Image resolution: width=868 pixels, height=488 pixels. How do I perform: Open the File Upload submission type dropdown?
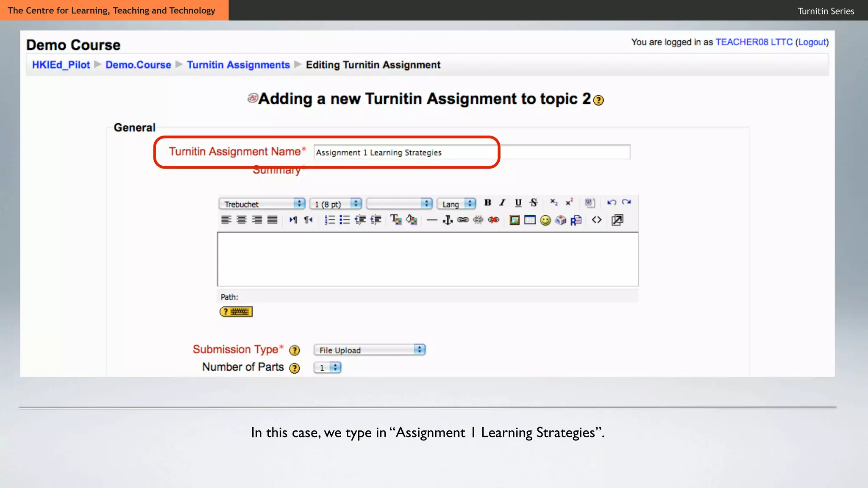[x=370, y=350]
